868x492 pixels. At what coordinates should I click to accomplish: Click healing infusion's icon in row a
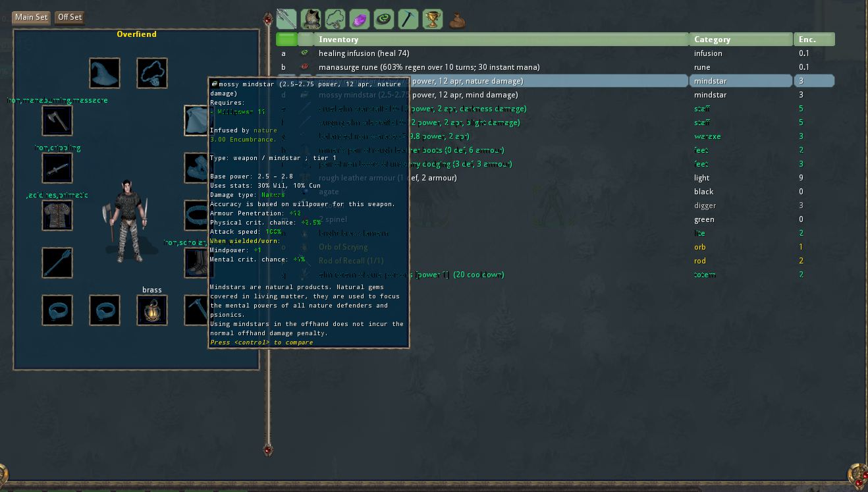pyautogui.click(x=304, y=53)
